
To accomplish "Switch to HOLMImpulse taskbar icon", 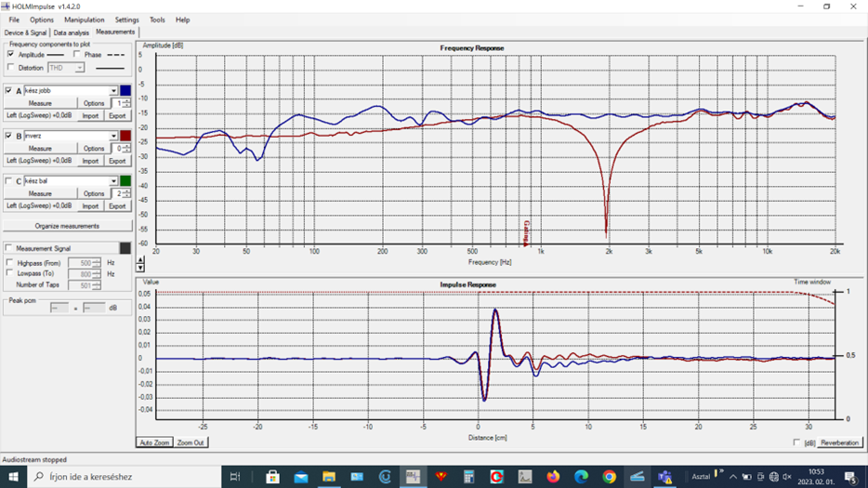I will (x=413, y=476).
